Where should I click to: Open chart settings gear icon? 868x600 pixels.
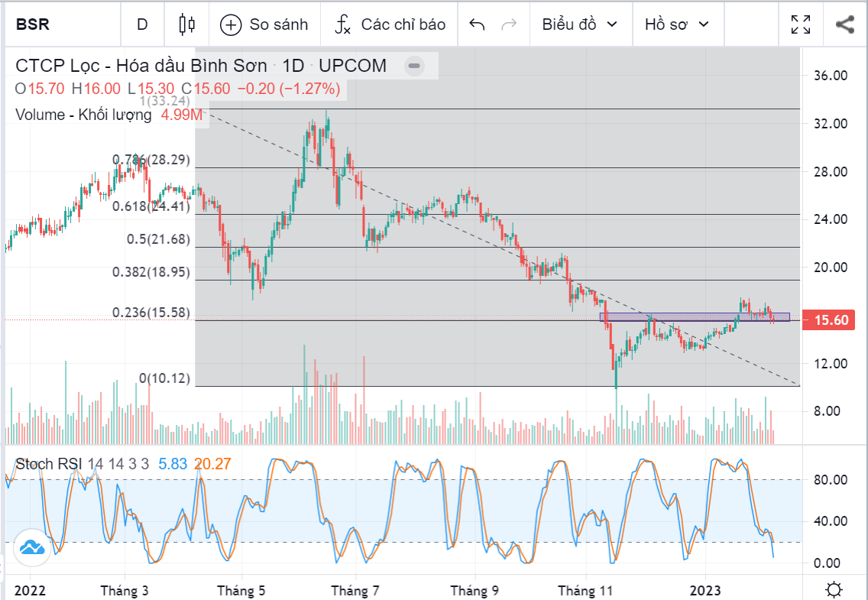(x=834, y=590)
